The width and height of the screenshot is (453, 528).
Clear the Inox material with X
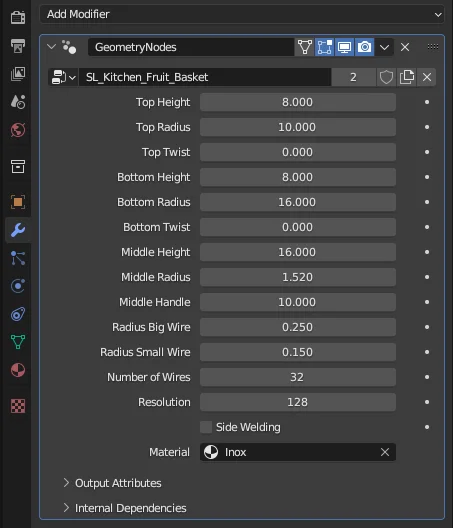385,452
